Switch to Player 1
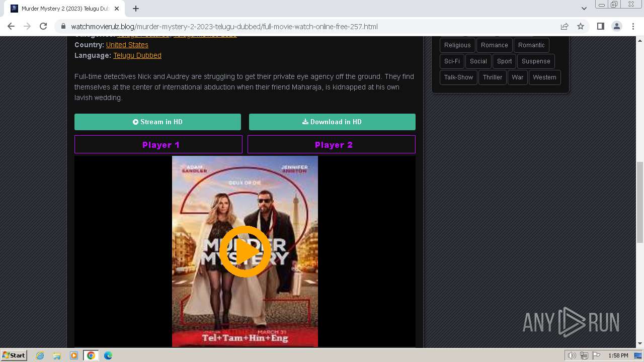The width and height of the screenshot is (644, 362). (x=158, y=144)
